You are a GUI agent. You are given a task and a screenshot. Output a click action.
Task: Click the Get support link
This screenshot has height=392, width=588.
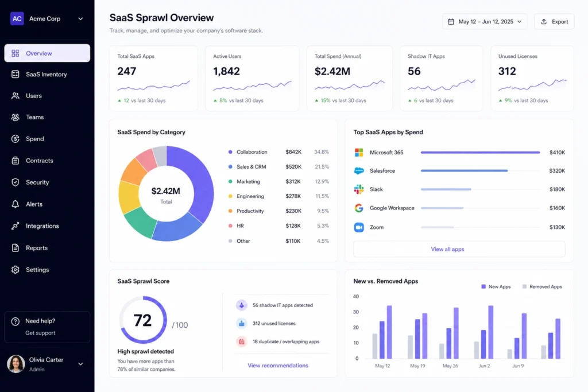[x=40, y=333]
